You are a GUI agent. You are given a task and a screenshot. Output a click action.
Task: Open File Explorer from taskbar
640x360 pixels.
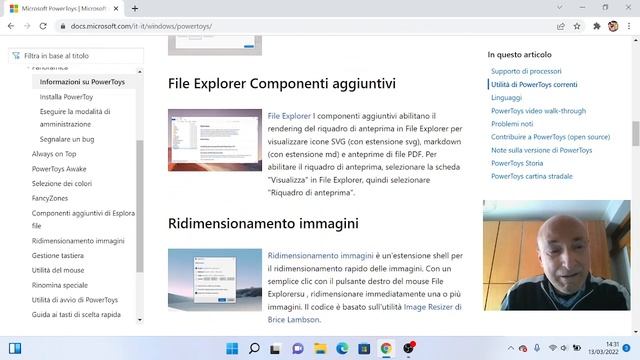320,348
